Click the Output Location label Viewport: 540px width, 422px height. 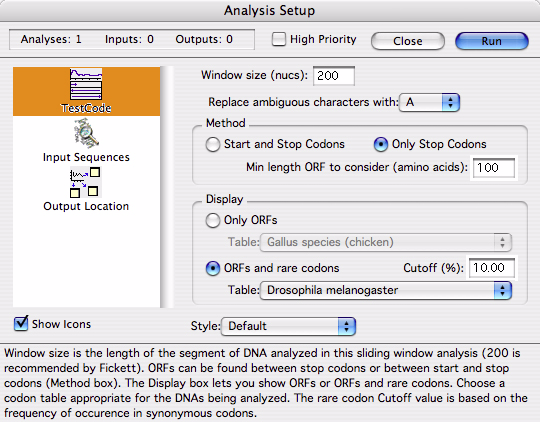86,206
